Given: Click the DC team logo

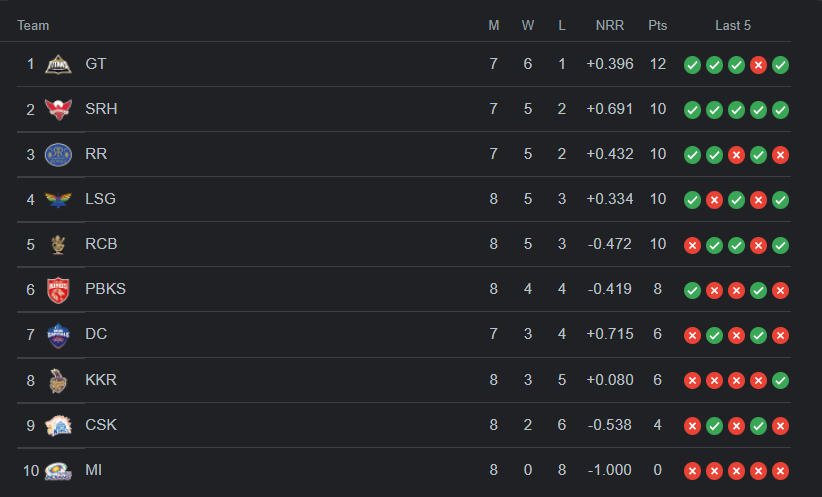Looking at the screenshot, I should pyautogui.click(x=59, y=334).
